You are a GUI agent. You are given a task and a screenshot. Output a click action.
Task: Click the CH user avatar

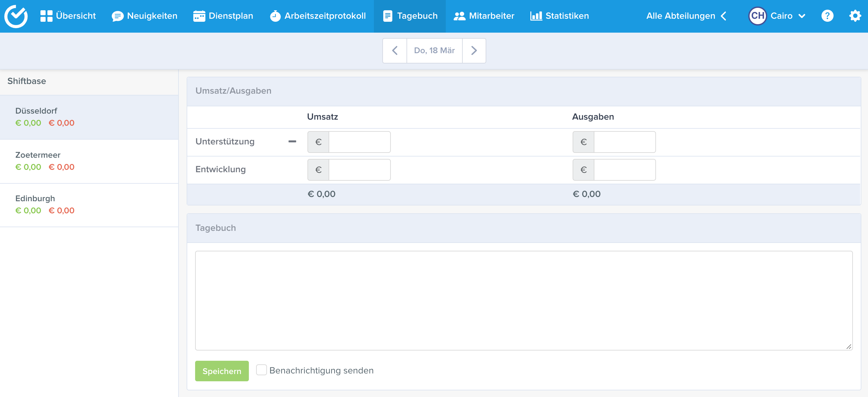757,16
